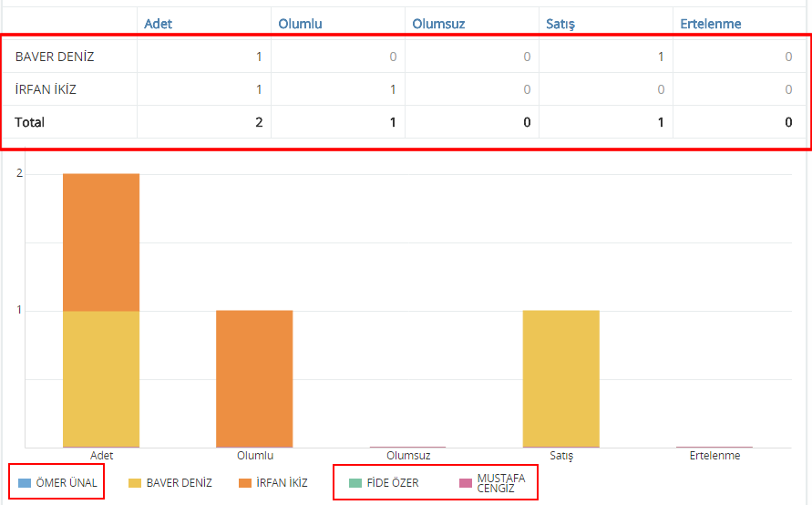Click ÖMER ÜNAL legend label
The width and height of the screenshot is (812, 505).
coord(67,483)
